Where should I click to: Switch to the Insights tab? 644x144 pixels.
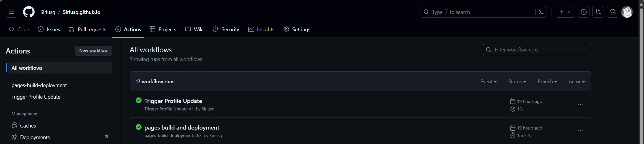coord(261,29)
